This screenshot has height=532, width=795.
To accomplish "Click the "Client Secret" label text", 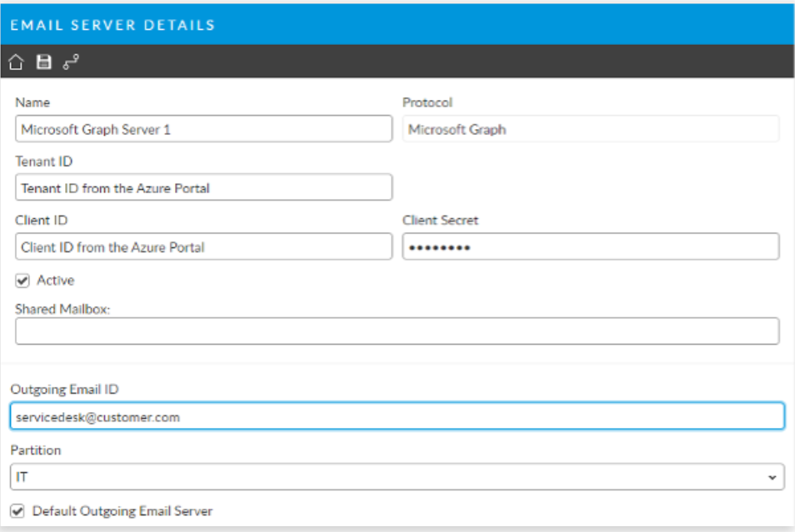I will point(440,221).
